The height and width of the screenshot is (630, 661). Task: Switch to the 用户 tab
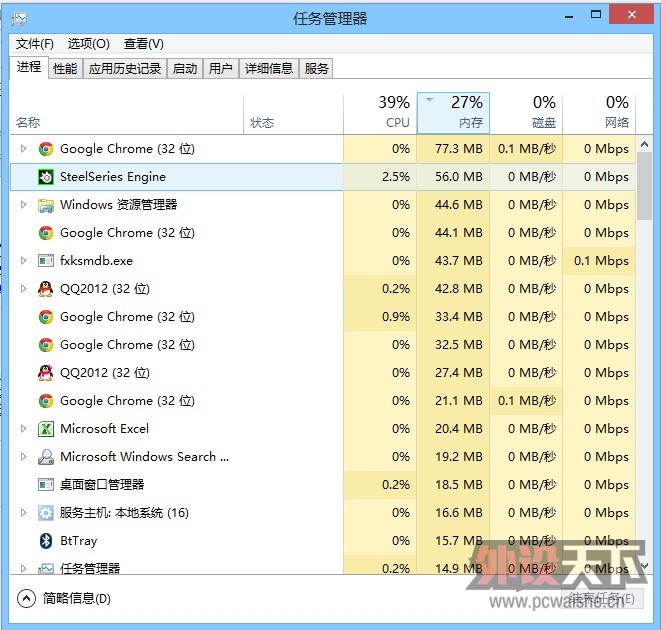click(x=221, y=68)
